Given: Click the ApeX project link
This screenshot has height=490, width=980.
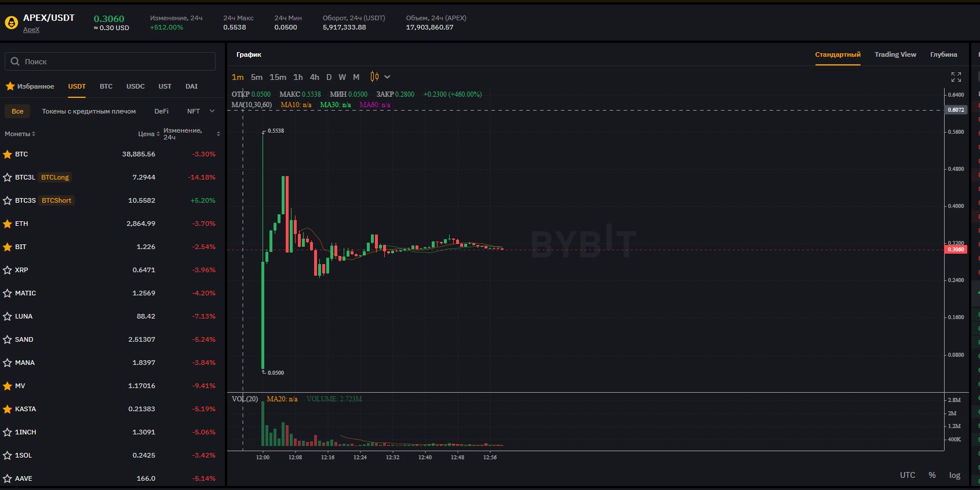Looking at the screenshot, I should click(x=31, y=30).
